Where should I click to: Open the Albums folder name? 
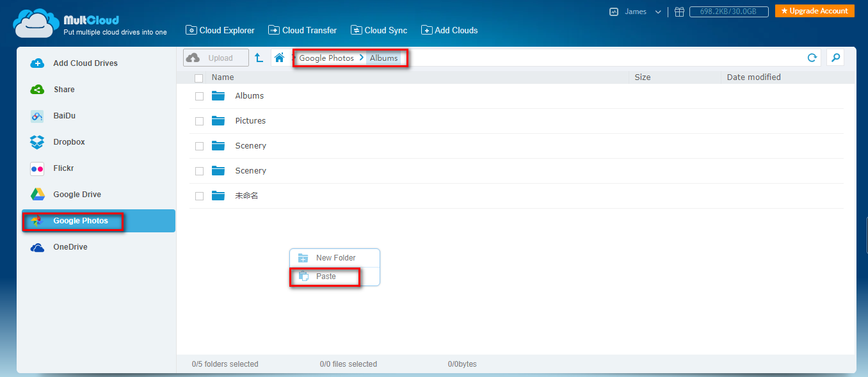[x=250, y=96]
